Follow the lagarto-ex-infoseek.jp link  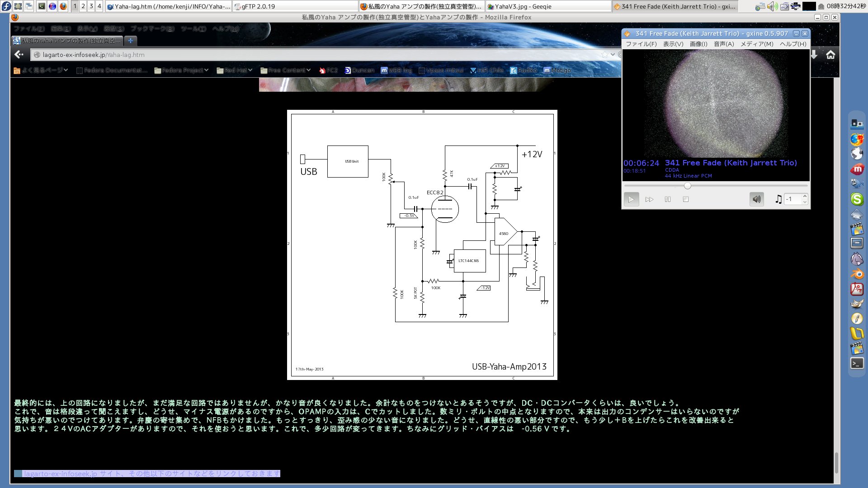[60, 474]
